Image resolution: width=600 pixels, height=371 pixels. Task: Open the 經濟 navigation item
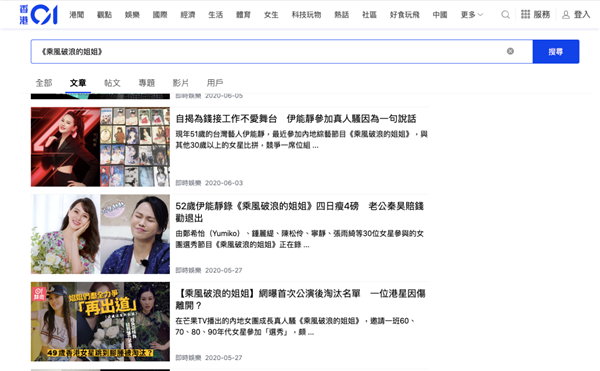click(x=188, y=15)
